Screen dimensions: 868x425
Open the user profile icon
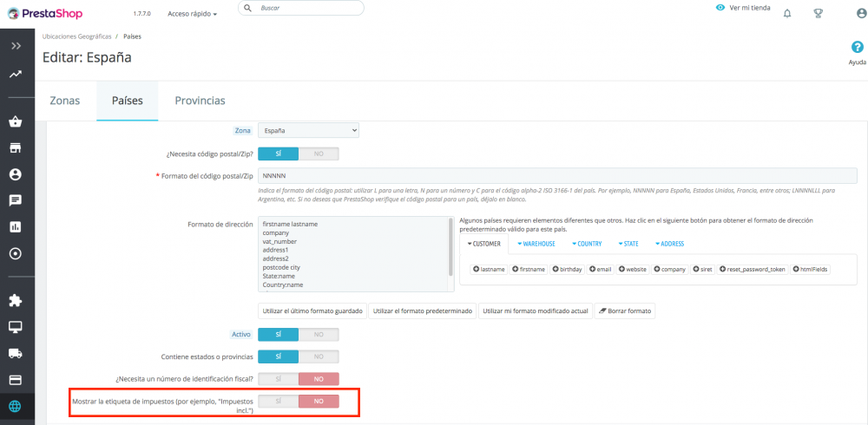[x=861, y=14]
